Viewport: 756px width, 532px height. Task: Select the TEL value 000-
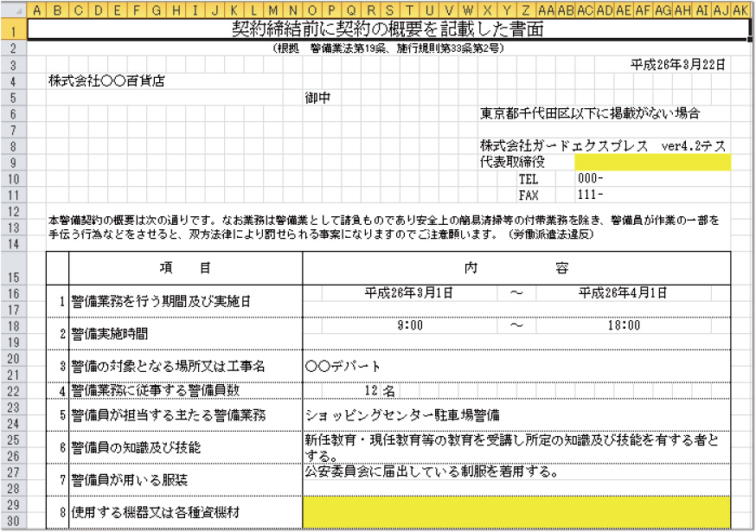click(x=590, y=178)
